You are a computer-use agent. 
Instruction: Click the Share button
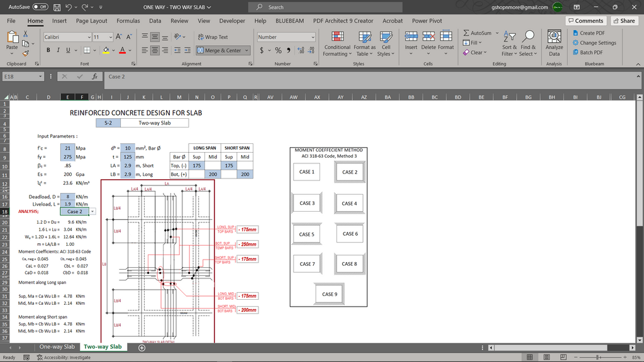pyautogui.click(x=625, y=21)
